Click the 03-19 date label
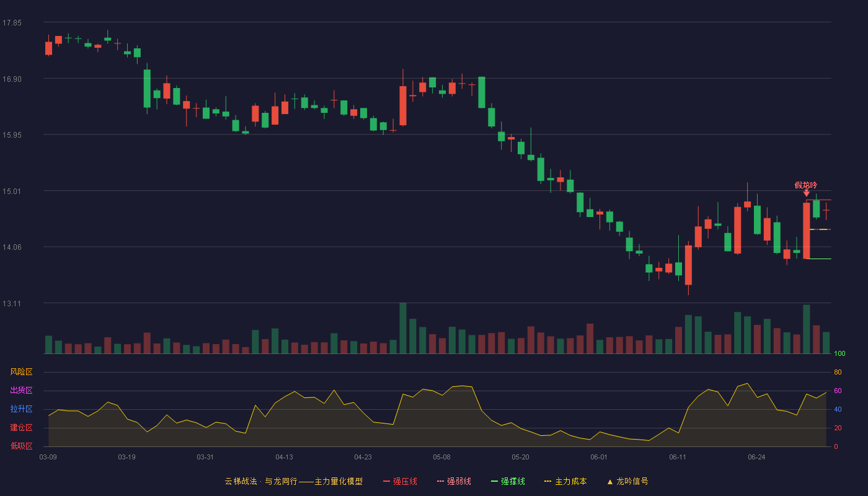 pyautogui.click(x=126, y=457)
